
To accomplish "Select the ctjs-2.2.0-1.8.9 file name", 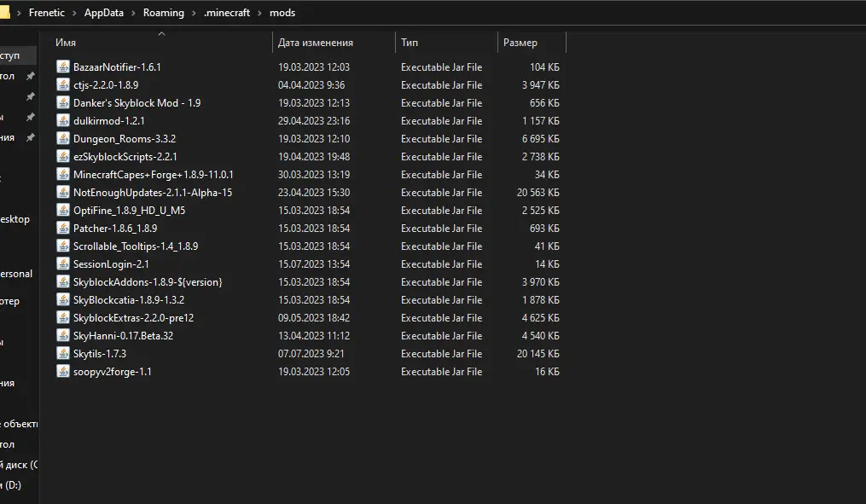I will pos(106,85).
